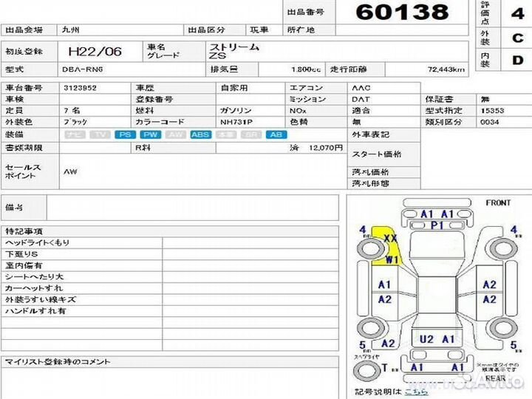Select the note ハンドルすれ有
This screenshot has height=399, width=532.
point(35,311)
